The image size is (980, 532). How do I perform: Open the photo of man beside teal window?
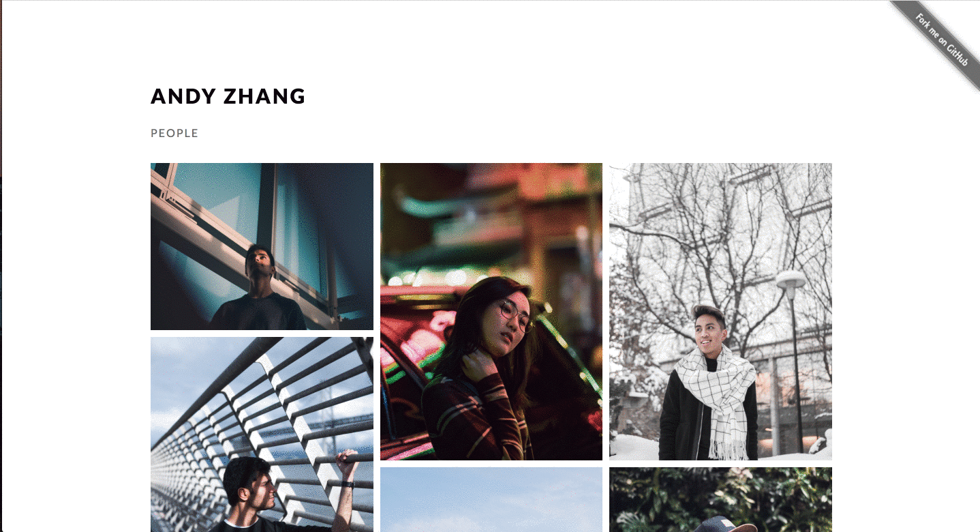pyautogui.click(x=262, y=246)
